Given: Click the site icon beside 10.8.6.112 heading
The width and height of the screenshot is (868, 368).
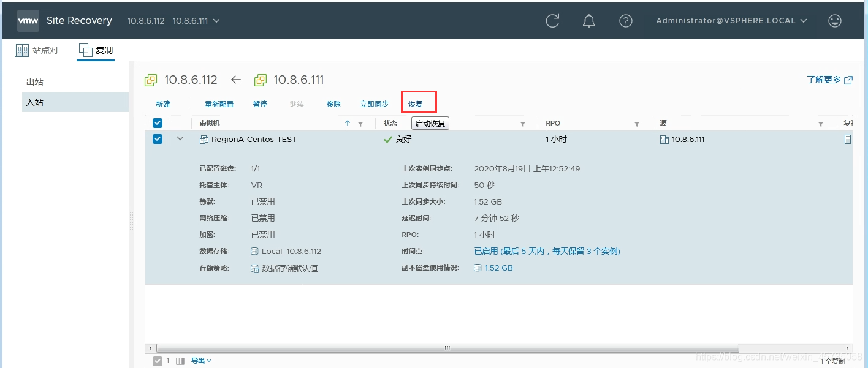Looking at the screenshot, I should [151, 80].
